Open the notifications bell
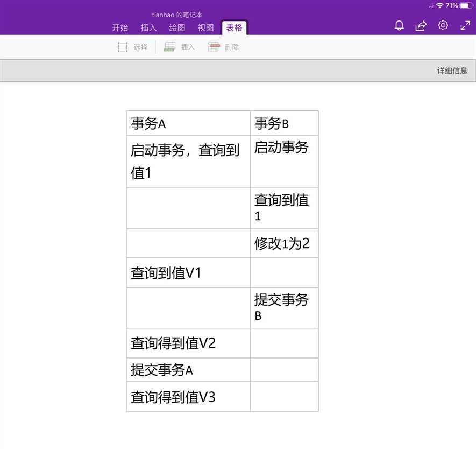Screen dimensions: 476x449 (399, 25)
